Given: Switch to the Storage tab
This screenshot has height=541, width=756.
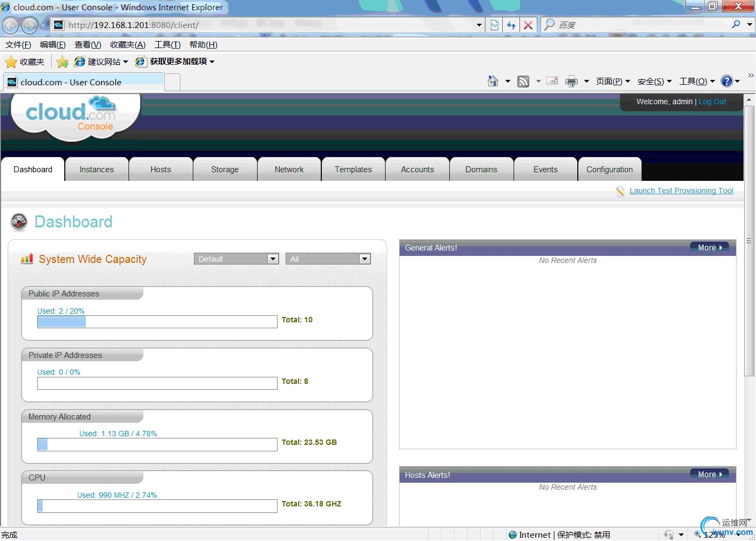Looking at the screenshot, I should coord(225,170).
